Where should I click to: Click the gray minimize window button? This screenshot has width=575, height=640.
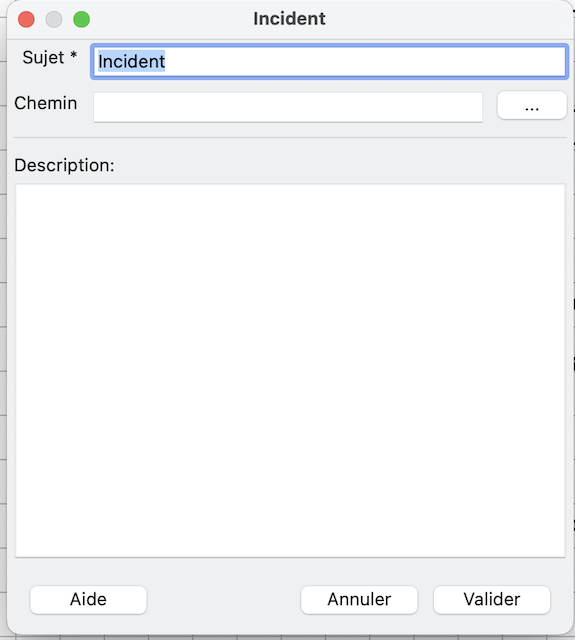click(x=54, y=19)
